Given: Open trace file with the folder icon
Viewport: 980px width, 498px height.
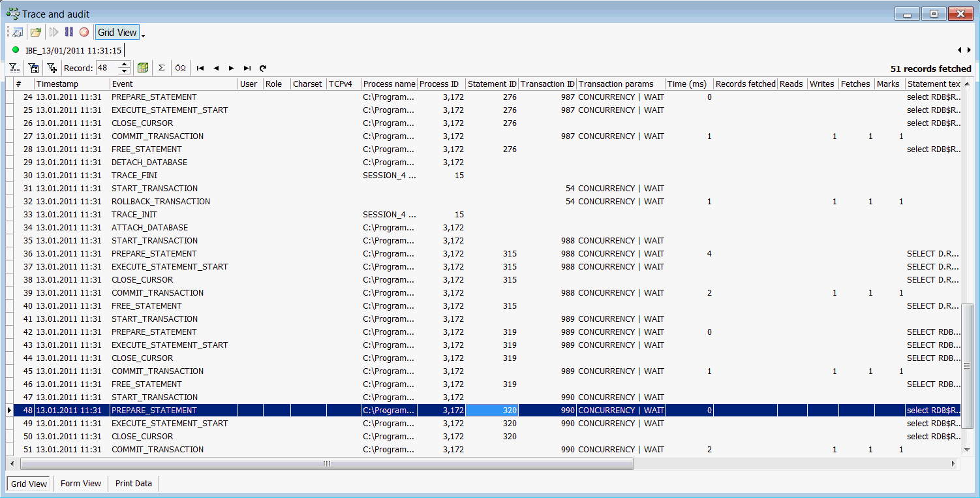Looking at the screenshot, I should [x=36, y=32].
